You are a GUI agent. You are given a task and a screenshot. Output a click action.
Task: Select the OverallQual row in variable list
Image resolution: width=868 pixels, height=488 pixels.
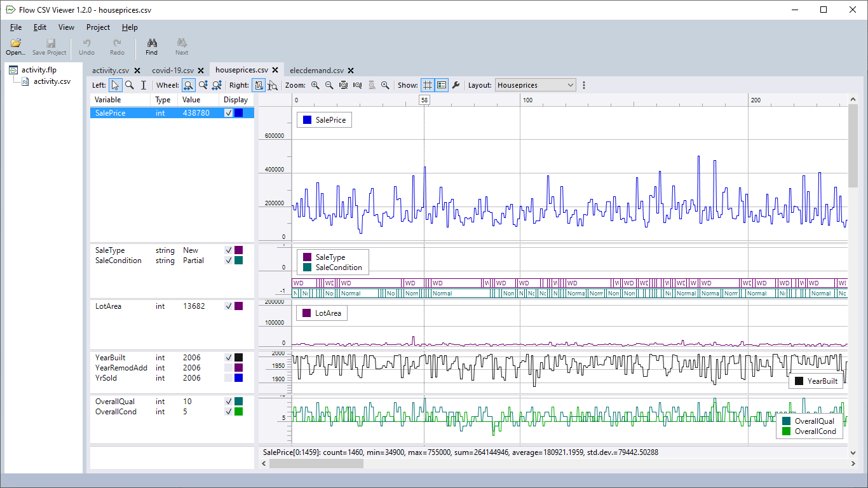tap(172, 402)
